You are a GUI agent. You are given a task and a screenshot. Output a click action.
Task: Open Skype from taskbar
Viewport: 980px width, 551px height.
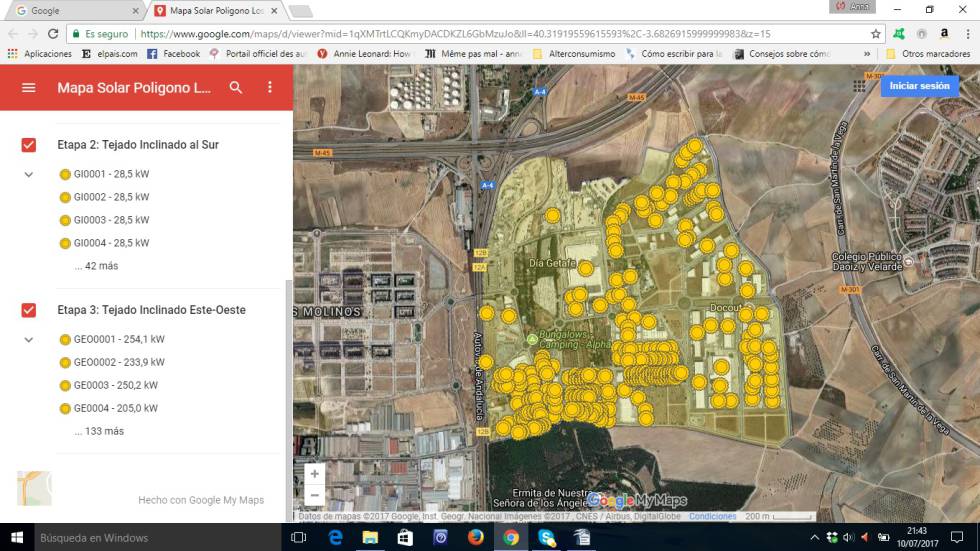[547, 537]
